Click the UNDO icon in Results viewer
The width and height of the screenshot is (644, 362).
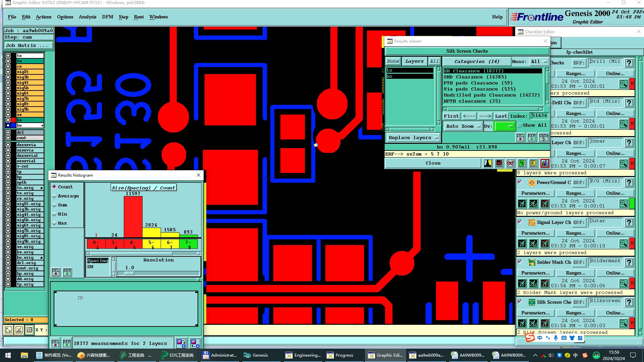[x=543, y=137]
